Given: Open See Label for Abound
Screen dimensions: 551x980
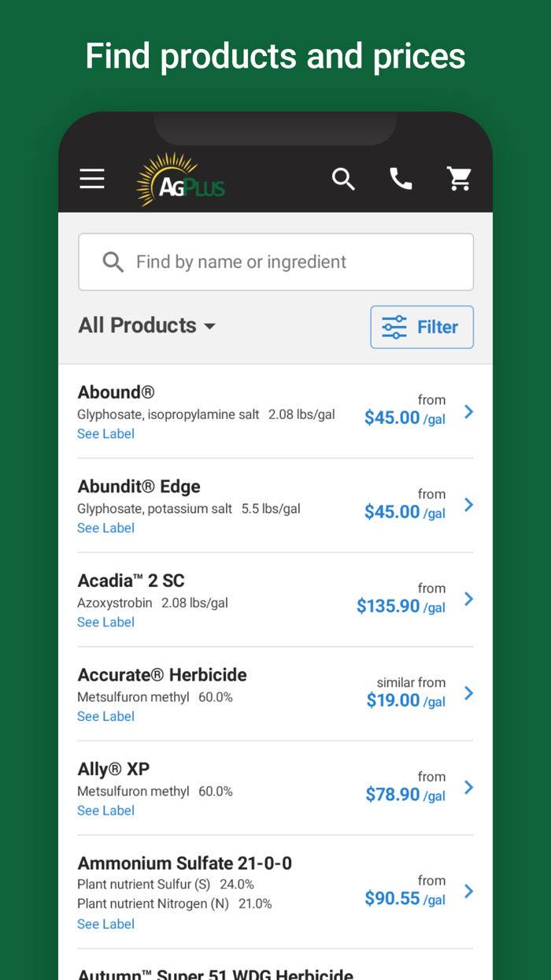Looking at the screenshot, I should [x=105, y=433].
